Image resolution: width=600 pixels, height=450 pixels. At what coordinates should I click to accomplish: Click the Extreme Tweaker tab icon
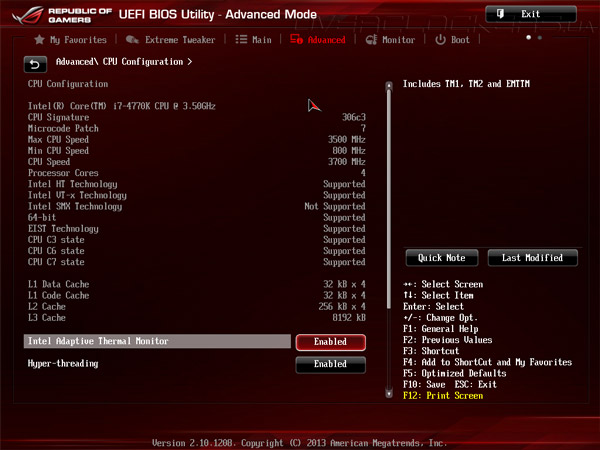coord(132,39)
